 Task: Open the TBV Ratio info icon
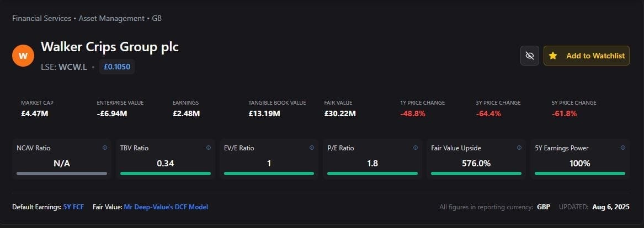(x=208, y=148)
